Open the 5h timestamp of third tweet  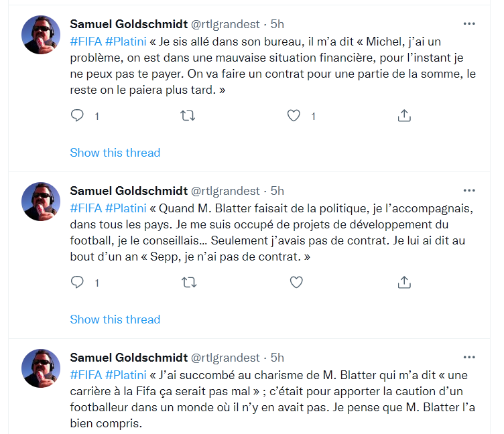[x=277, y=358]
